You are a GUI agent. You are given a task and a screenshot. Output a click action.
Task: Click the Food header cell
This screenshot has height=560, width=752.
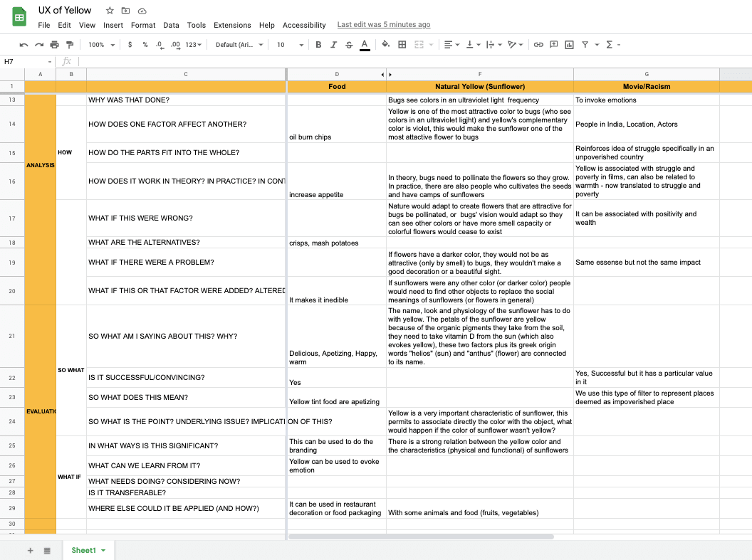pyautogui.click(x=337, y=87)
